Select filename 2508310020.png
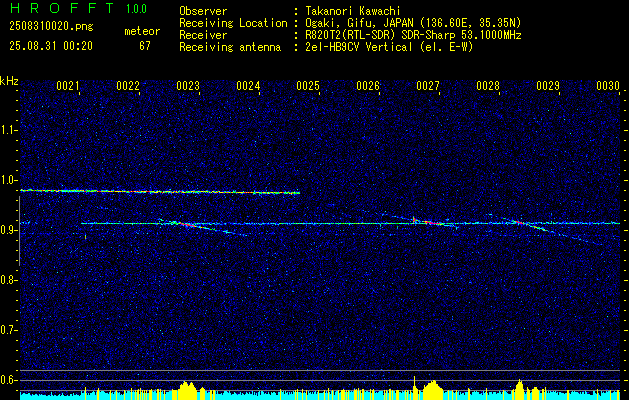 (51, 26)
